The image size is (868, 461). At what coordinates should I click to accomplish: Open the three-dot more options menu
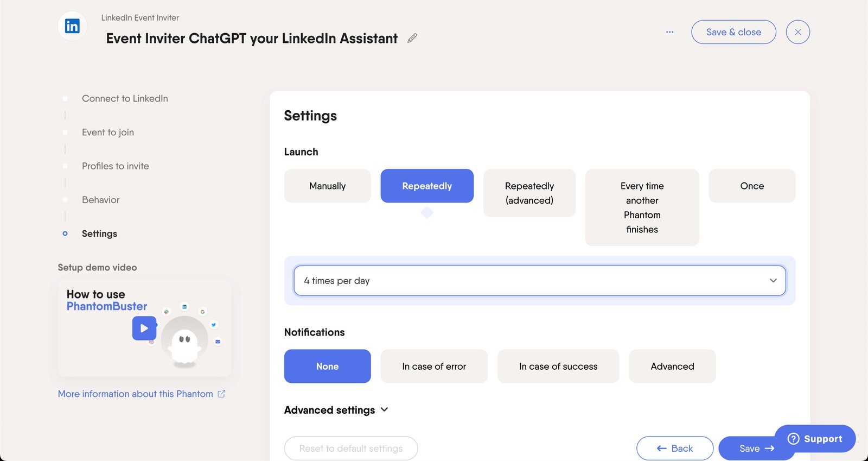tap(669, 32)
